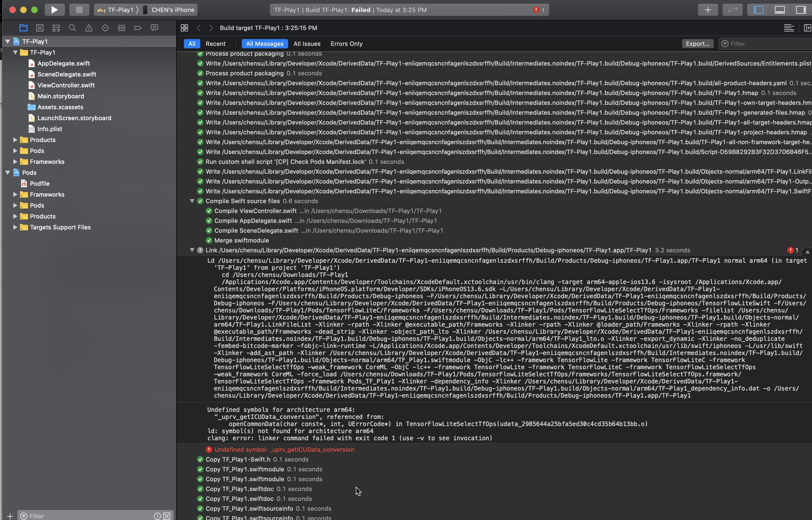This screenshot has width=812, height=520.
Task: Open the related items grid menu
Action: [184, 28]
